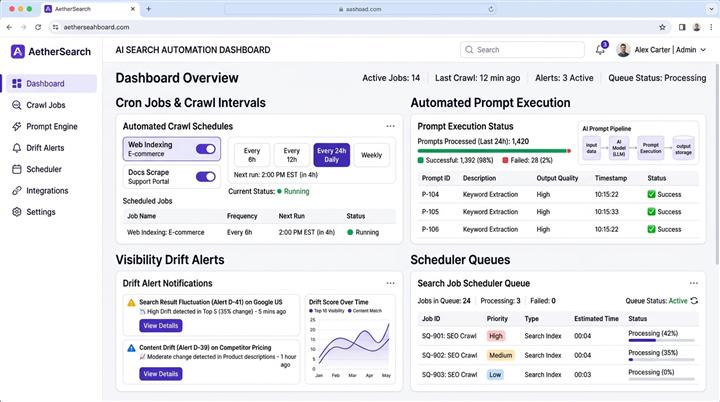
Task: Click P-104 Success checkmark icon
Action: coord(651,194)
